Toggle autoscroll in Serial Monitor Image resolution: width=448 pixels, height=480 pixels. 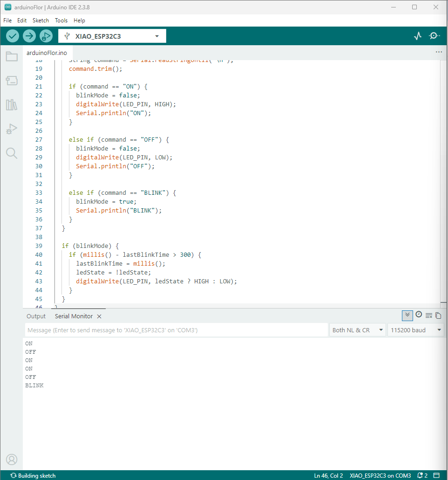point(407,315)
